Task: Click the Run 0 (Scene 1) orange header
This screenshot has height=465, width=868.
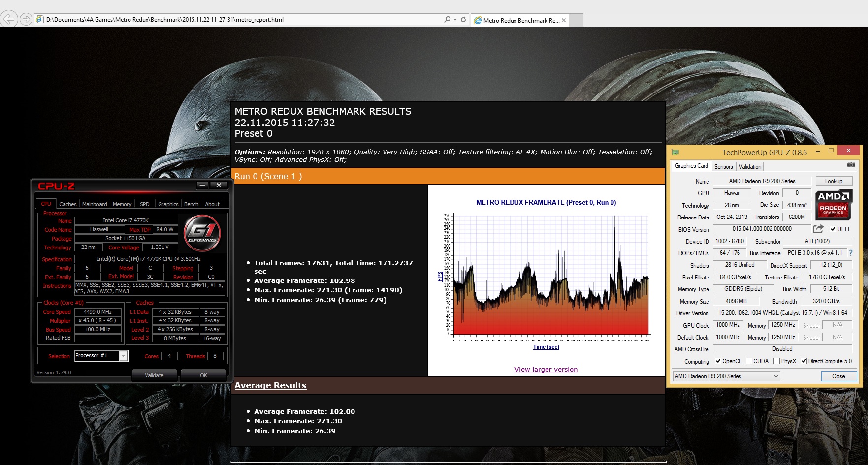Action: 448,176
